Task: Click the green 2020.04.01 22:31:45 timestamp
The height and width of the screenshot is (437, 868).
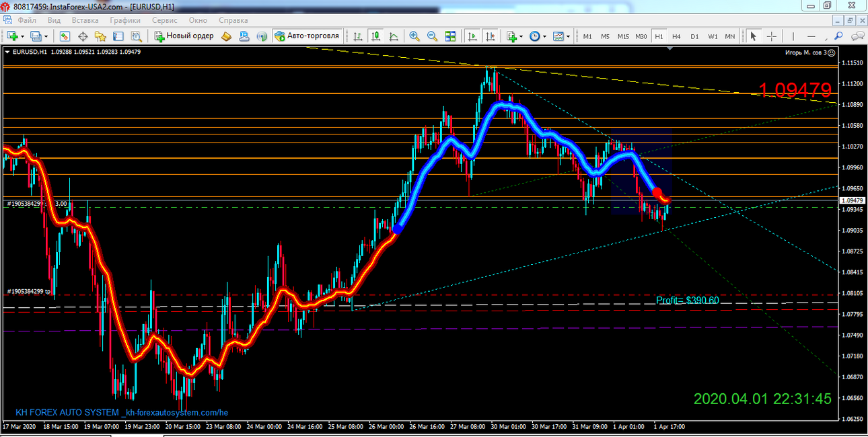Action: 762,399
